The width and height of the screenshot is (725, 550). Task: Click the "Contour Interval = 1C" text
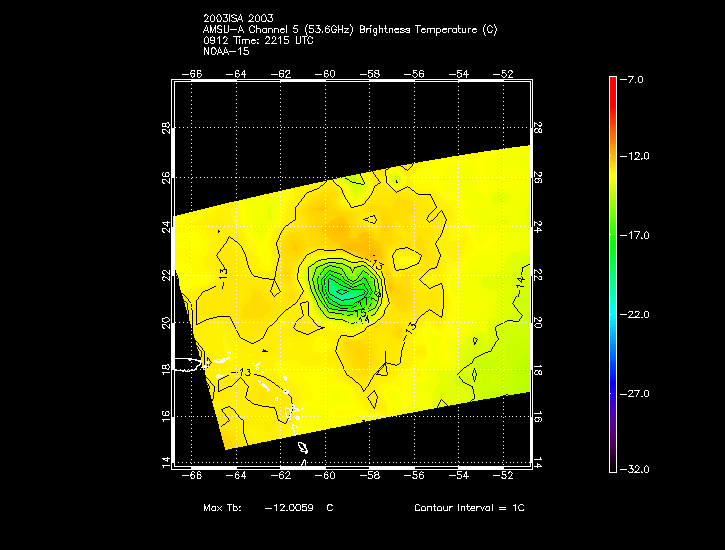tap(469, 508)
